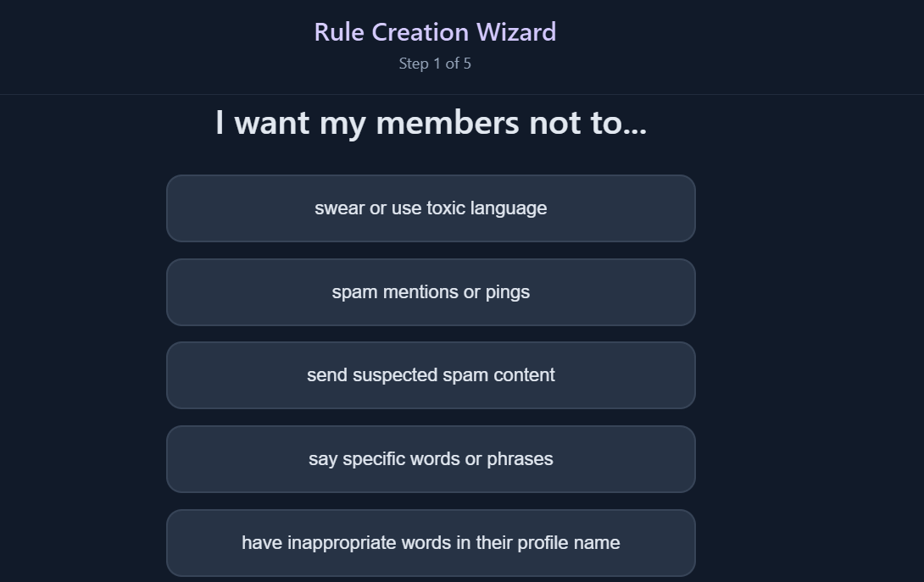Click the "I want my members not to..." heading

431,123
